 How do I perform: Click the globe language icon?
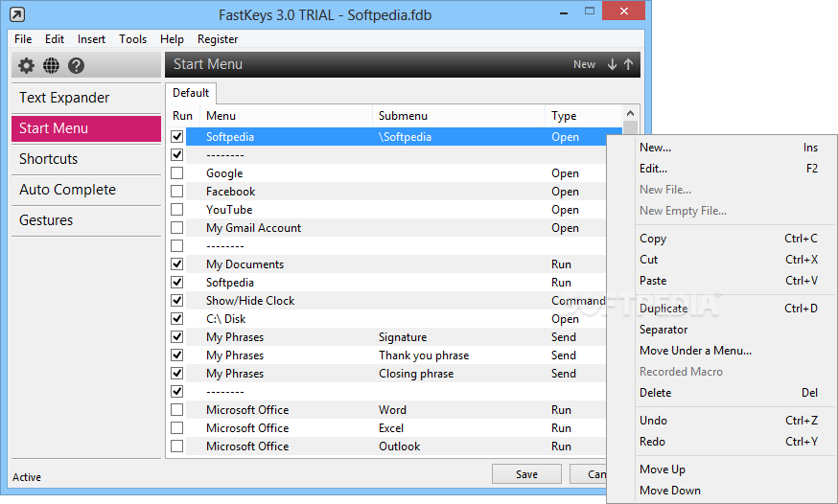(x=52, y=66)
